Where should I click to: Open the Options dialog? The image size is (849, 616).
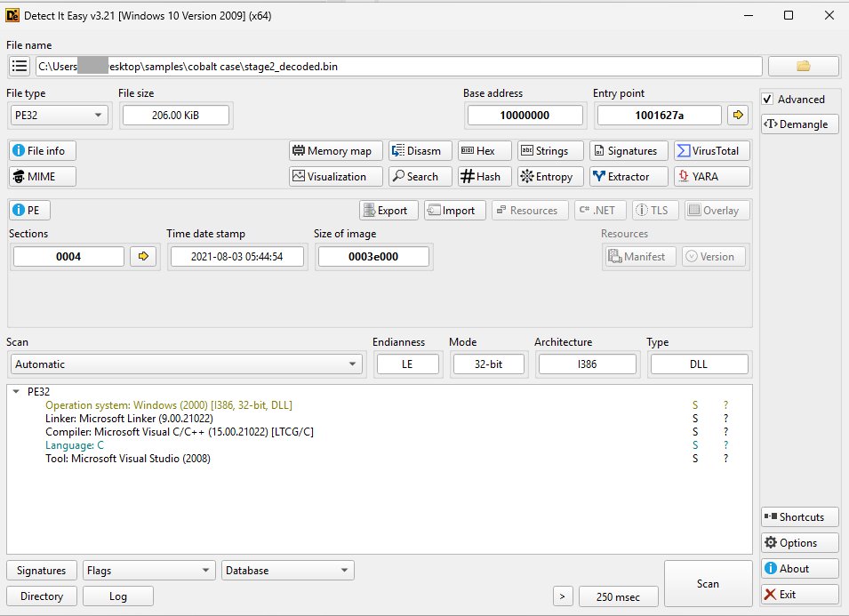800,543
